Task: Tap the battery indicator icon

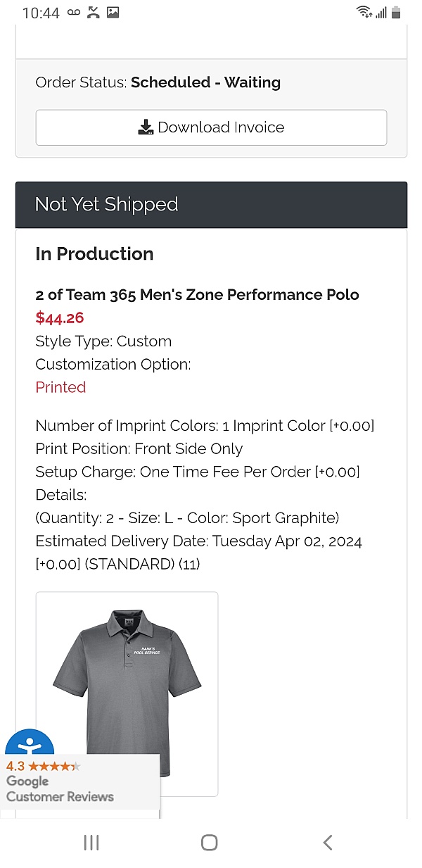Action: point(396,12)
